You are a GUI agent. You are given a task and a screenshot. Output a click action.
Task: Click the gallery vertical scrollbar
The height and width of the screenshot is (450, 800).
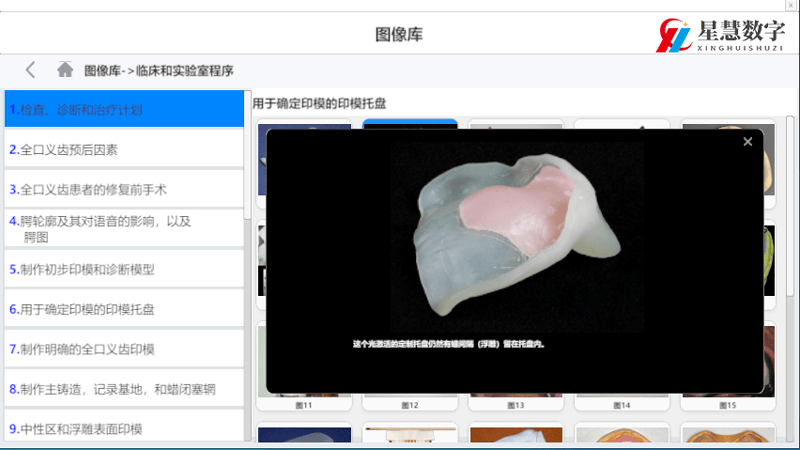pyautogui.click(x=790, y=205)
